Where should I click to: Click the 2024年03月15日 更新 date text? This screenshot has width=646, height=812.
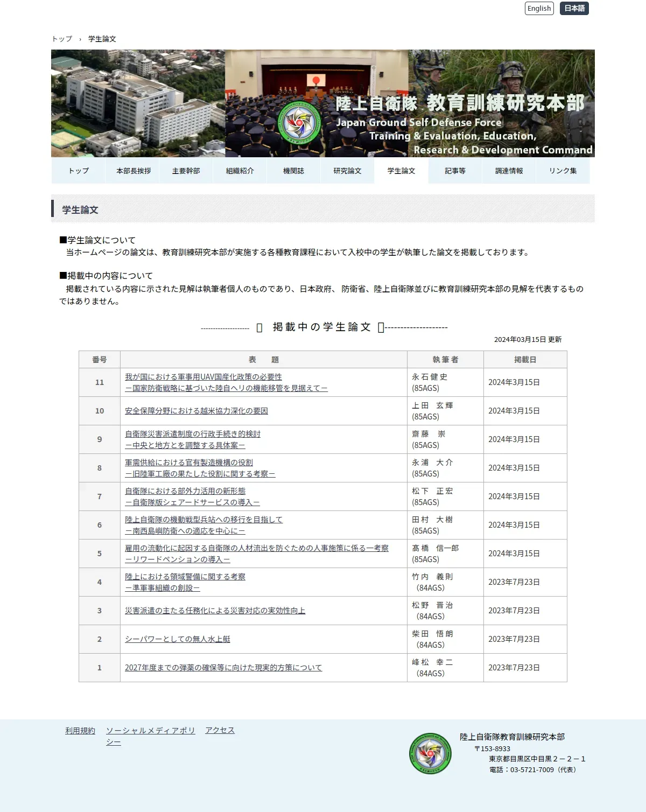point(528,340)
